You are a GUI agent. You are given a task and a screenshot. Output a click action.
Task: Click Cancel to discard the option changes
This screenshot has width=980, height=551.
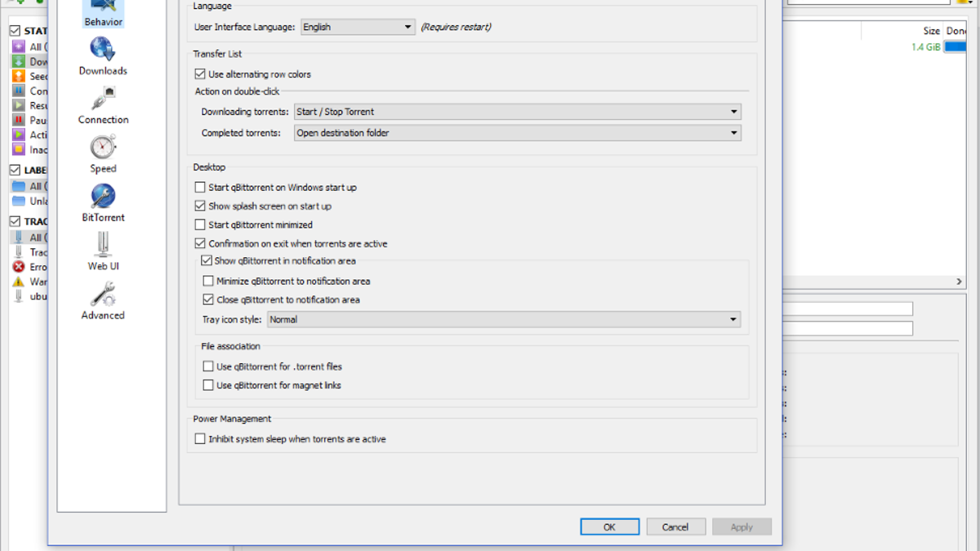point(675,527)
